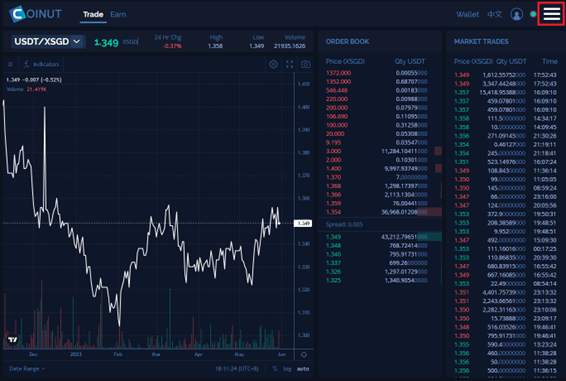566x381 pixels.
Task: Take chart snapshot with camera icon
Action: [305, 64]
